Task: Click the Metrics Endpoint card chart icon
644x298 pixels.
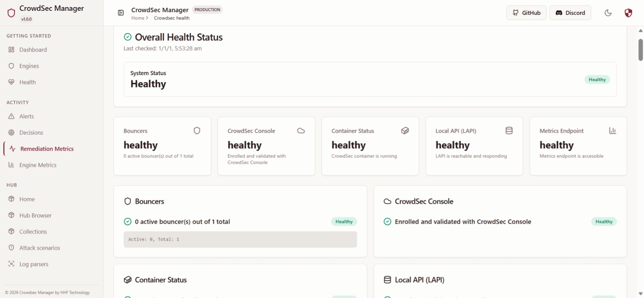Action: [613, 131]
